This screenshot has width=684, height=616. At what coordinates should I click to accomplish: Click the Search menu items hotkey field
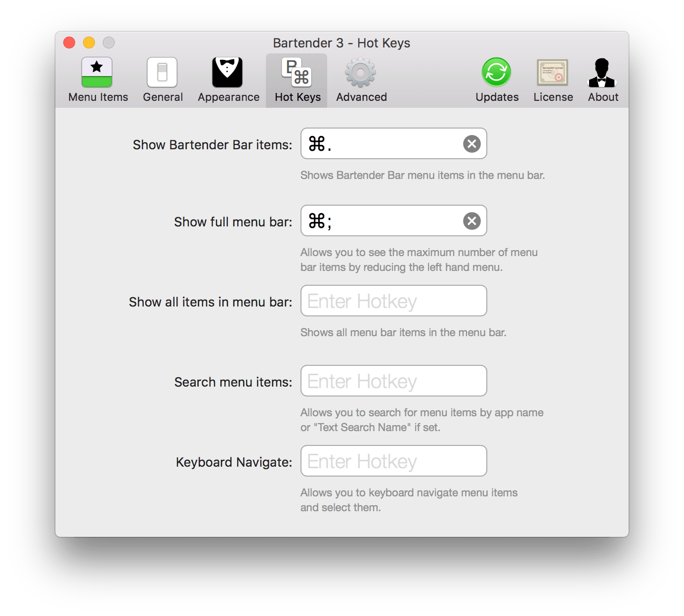394,381
